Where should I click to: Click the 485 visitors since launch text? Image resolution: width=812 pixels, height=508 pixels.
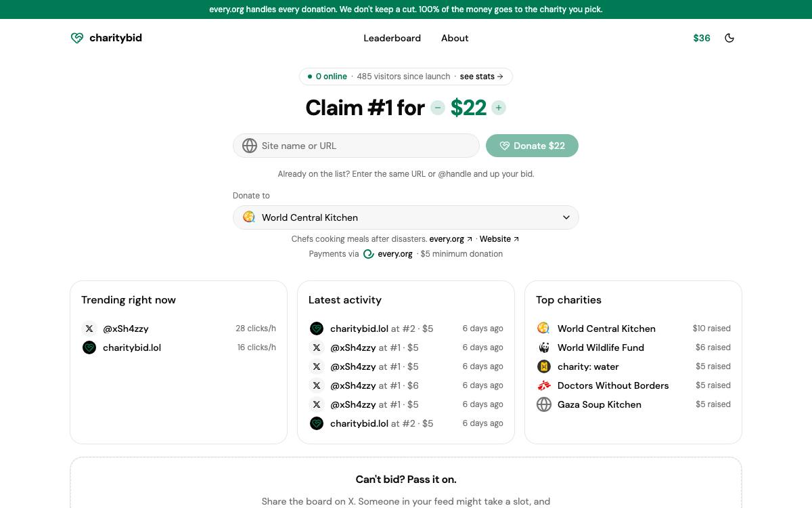(403, 77)
